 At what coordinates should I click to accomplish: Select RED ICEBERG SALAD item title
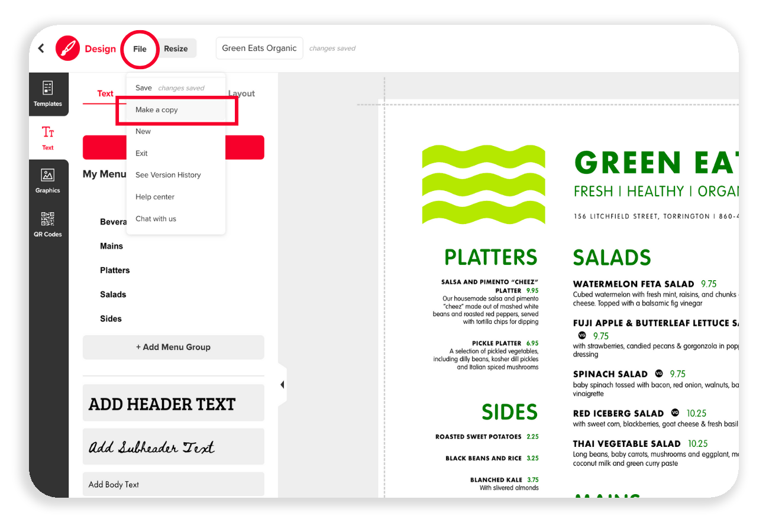point(619,413)
